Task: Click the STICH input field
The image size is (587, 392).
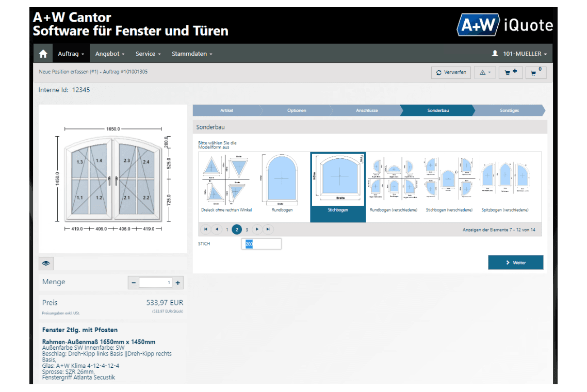Action: tap(262, 244)
